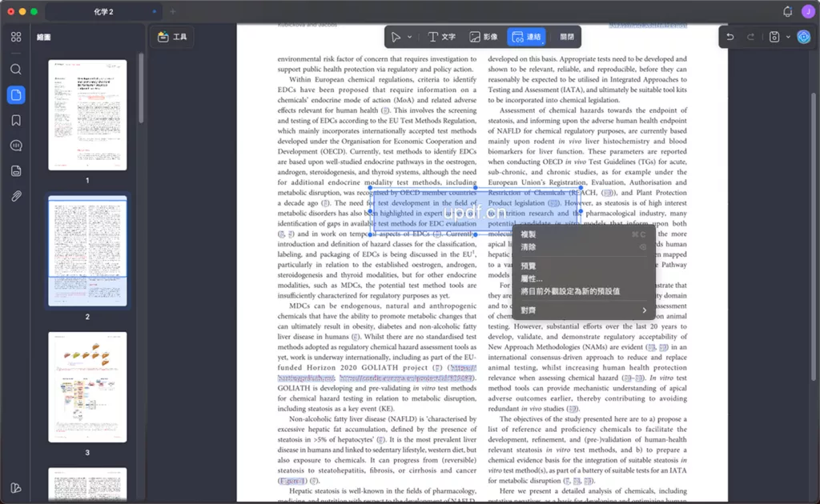Follow the Figure 1 link in text
The height and width of the screenshot is (504, 820).
[291, 481]
